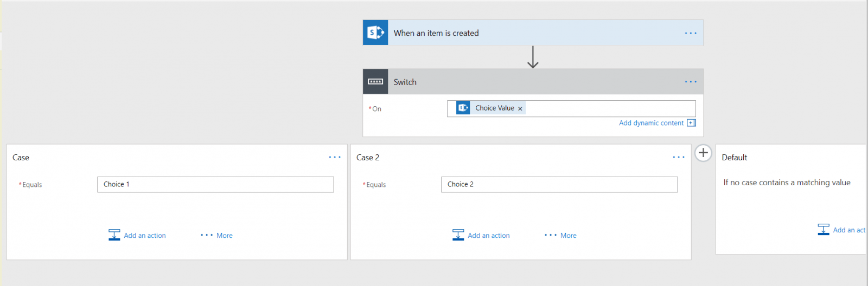This screenshot has height=286, width=868.
Task: Click add action icon in Case 2
Action: click(458, 235)
